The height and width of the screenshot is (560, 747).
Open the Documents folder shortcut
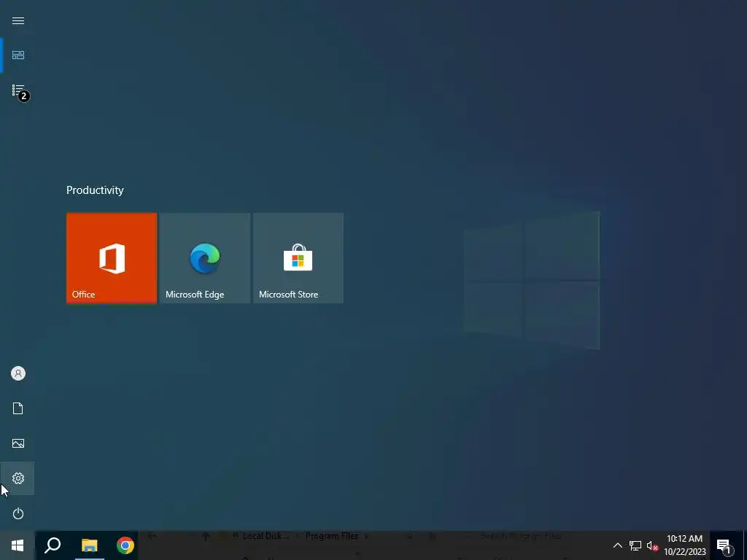click(x=18, y=408)
